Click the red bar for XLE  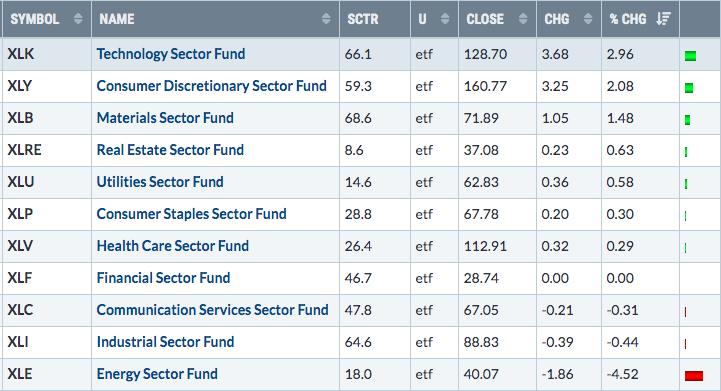tap(694, 376)
